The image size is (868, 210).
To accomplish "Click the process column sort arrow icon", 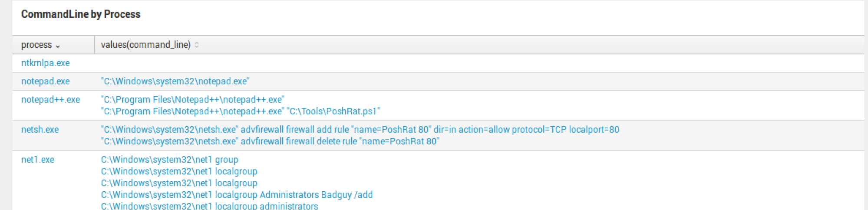I will pyautogui.click(x=58, y=46).
